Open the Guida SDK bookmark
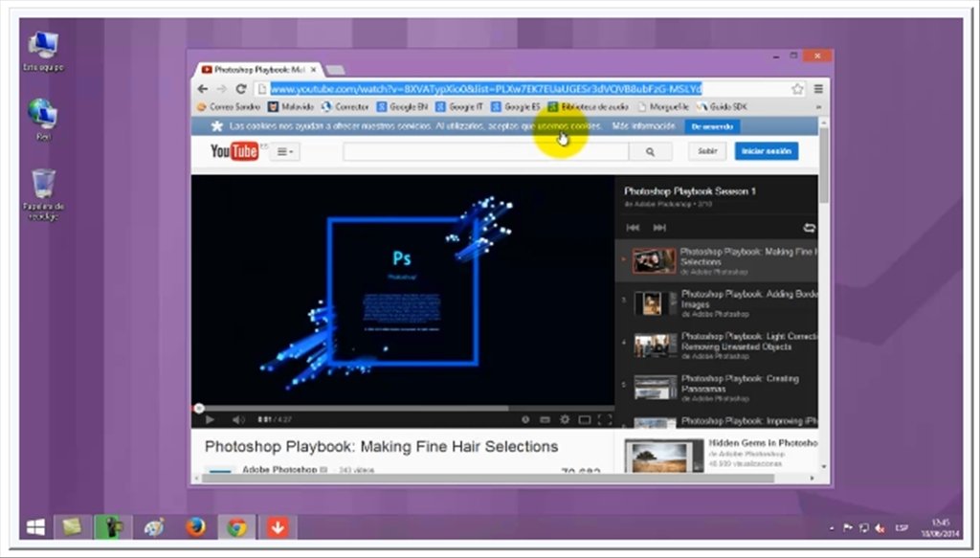Image resolution: width=980 pixels, height=558 pixels. [x=722, y=107]
